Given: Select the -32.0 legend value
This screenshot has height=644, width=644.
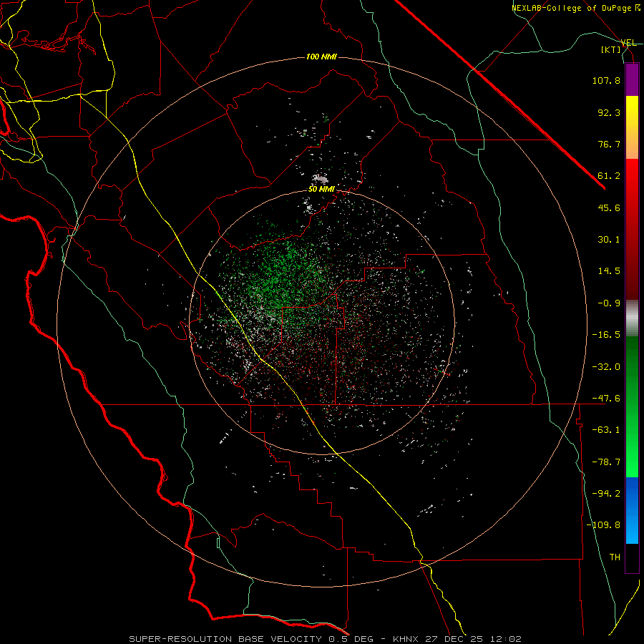Looking at the screenshot, I should point(606,367).
